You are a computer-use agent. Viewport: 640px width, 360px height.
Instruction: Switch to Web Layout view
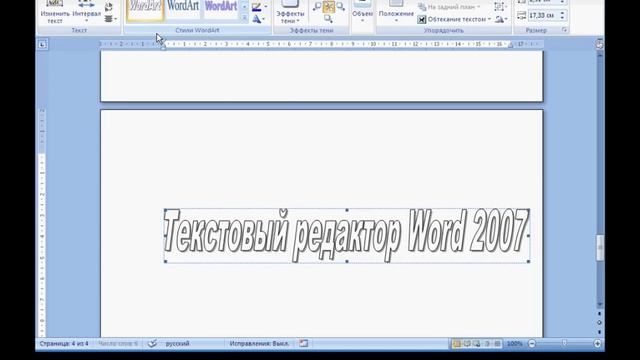pos(477,344)
